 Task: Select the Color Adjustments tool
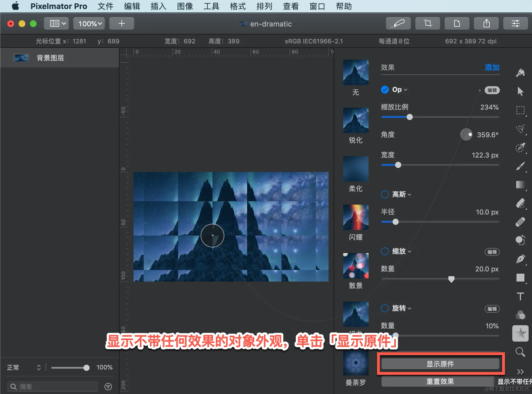point(520,315)
